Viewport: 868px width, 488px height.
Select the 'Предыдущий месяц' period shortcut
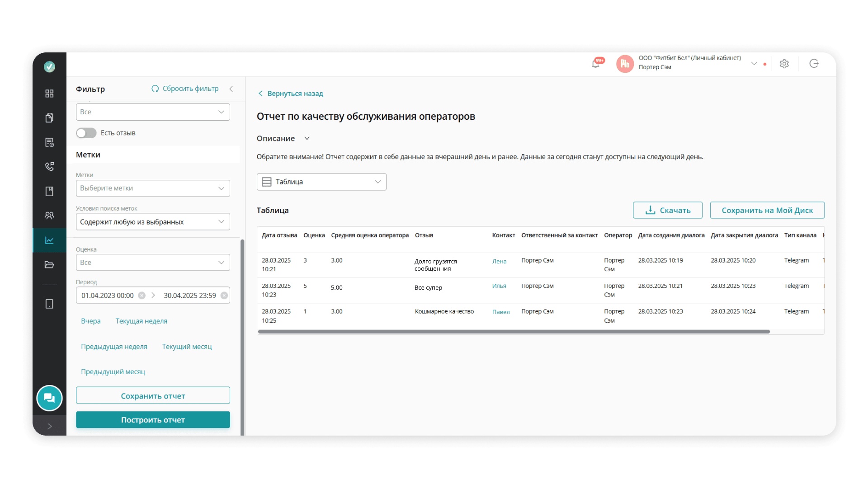[113, 371]
